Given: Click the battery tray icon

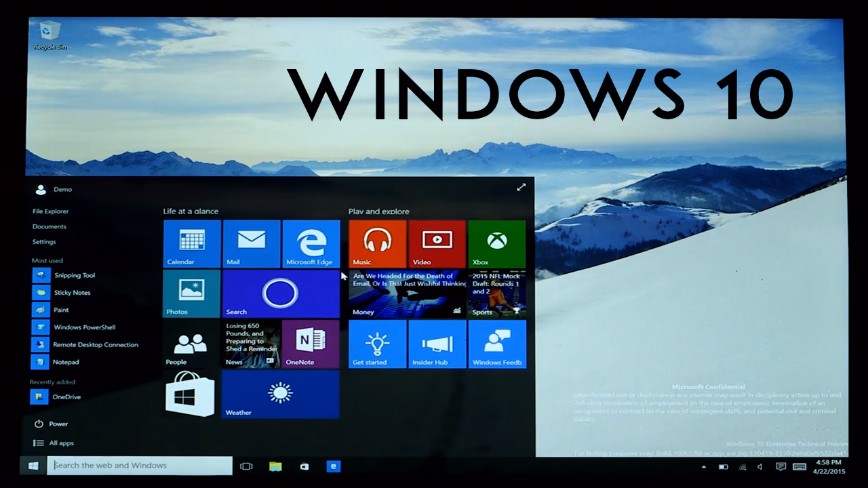Looking at the screenshot, I should pos(723,467).
